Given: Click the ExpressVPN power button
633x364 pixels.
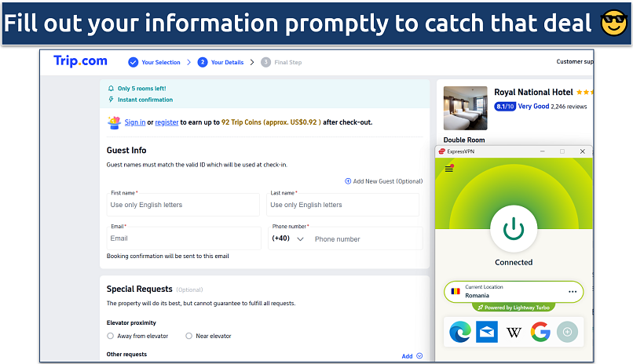Looking at the screenshot, I should [514, 228].
